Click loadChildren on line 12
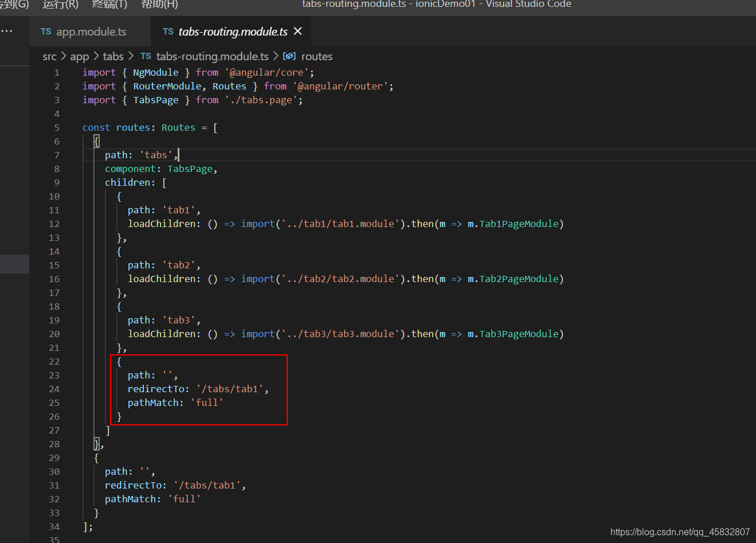This screenshot has height=543, width=756. pyautogui.click(x=162, y=224)
